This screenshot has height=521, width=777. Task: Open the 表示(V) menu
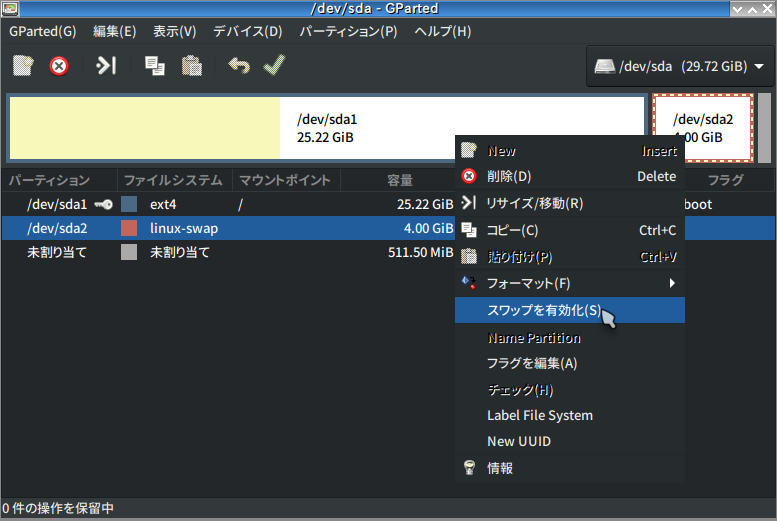(x=174, y=31)
